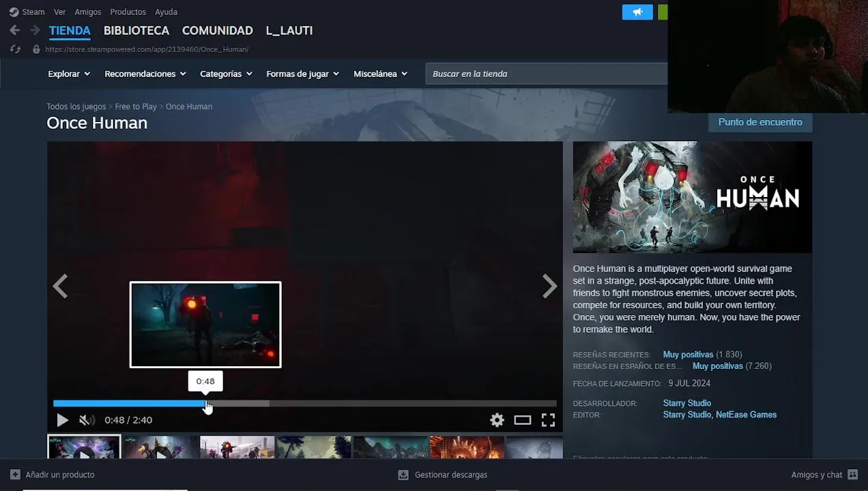This screenshot has height=491, width=868.
Task: Go forward with the forward arrow
Action: (x=35, y=30)
